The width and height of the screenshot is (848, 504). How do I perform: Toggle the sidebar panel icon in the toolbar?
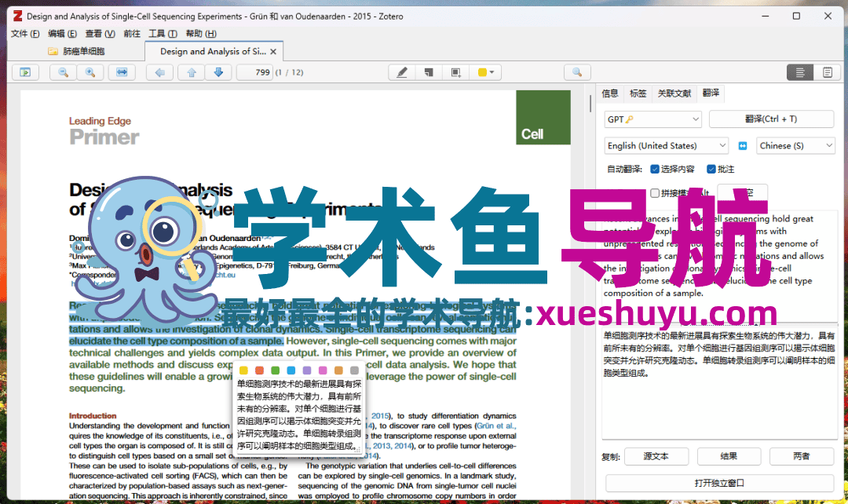click(26, 72)
